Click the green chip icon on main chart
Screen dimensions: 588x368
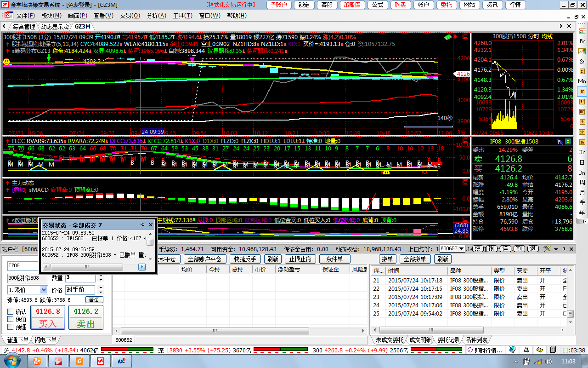(448, 37)
